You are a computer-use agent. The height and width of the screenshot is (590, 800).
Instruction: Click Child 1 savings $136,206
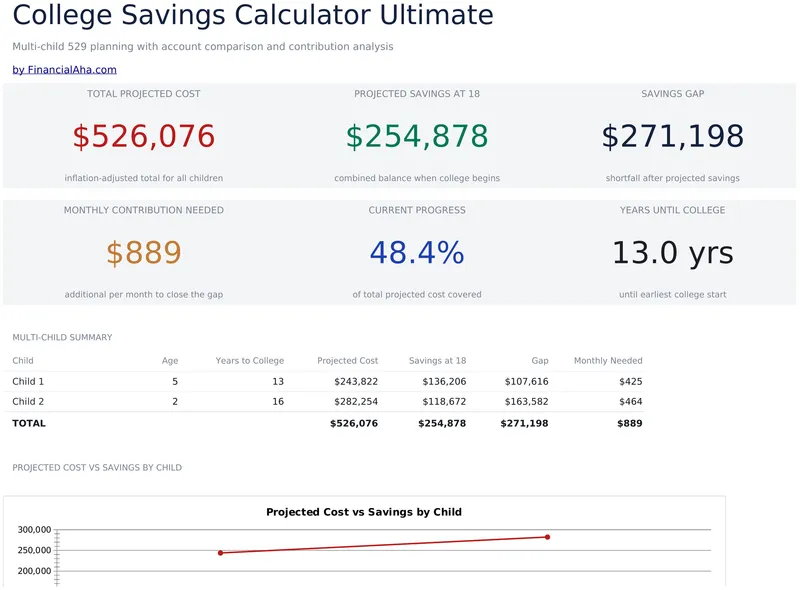point(444,382)
